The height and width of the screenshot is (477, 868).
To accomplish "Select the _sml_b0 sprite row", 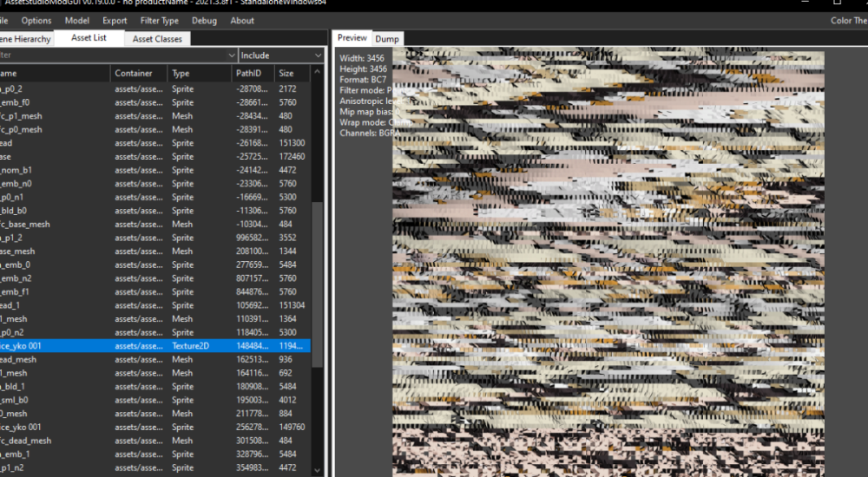I will [155, 400].
